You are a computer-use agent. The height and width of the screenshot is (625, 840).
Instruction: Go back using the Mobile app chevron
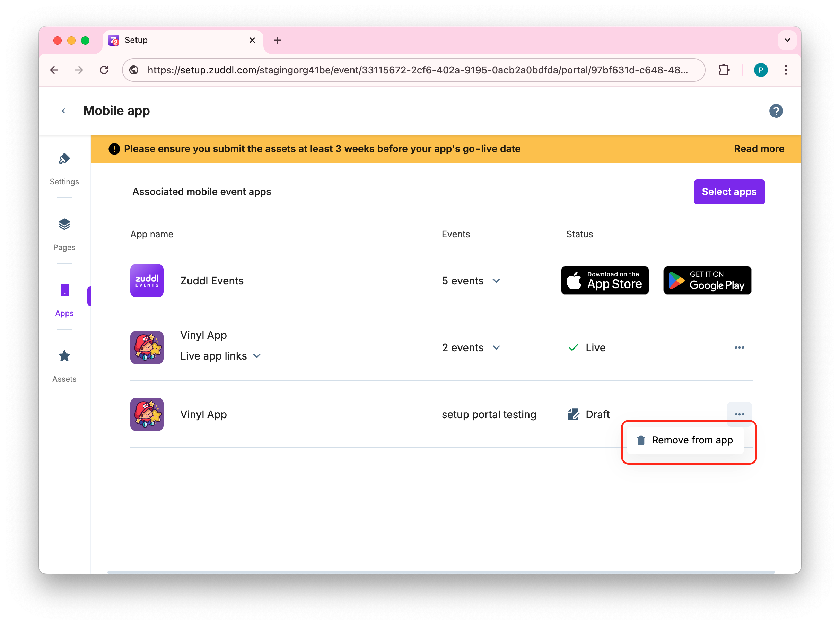[63, 111]
